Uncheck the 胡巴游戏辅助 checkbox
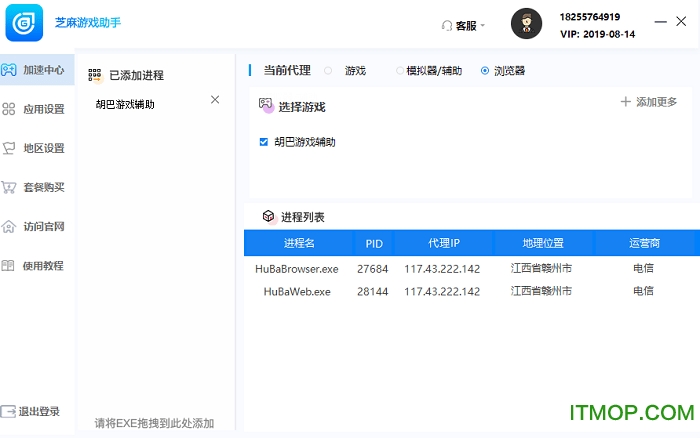The image size is (700, 438). 263,142
